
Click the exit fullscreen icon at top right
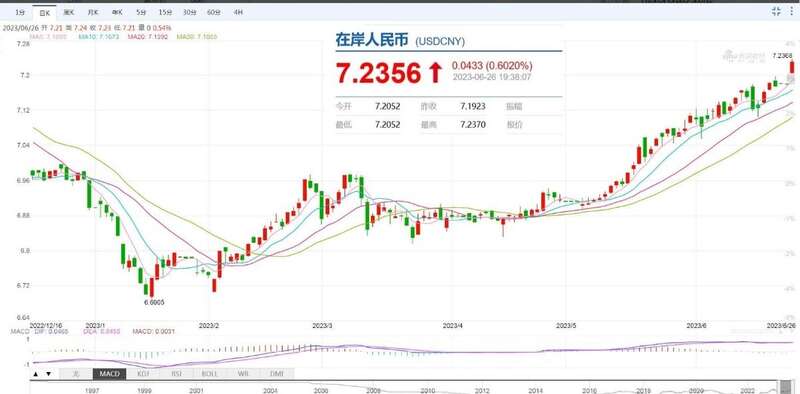[776, 11]
